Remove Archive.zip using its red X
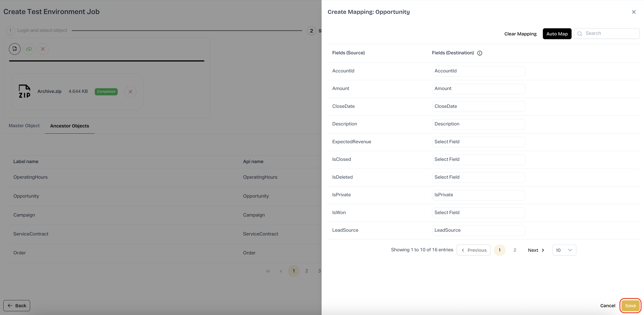The height and width of the screenshot is (315, 644). (130, 92)
